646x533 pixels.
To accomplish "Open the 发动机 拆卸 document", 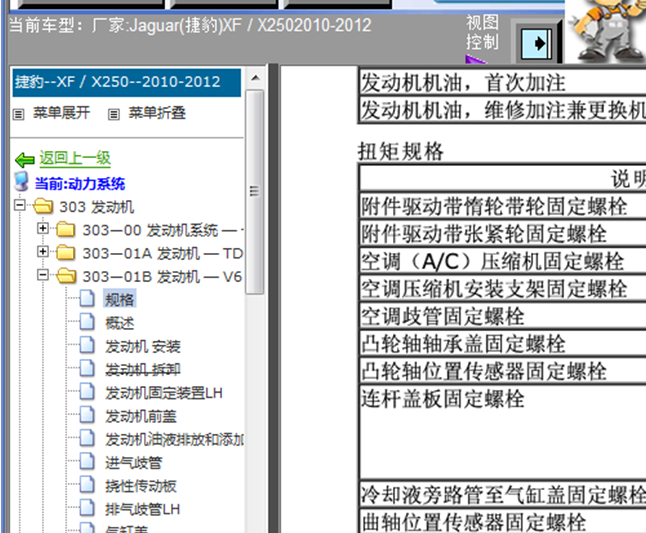I will pos(143,369).
